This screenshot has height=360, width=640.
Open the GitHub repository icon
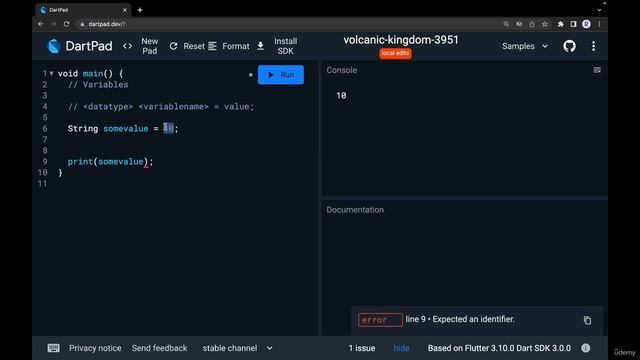click(x=569, y=46)
